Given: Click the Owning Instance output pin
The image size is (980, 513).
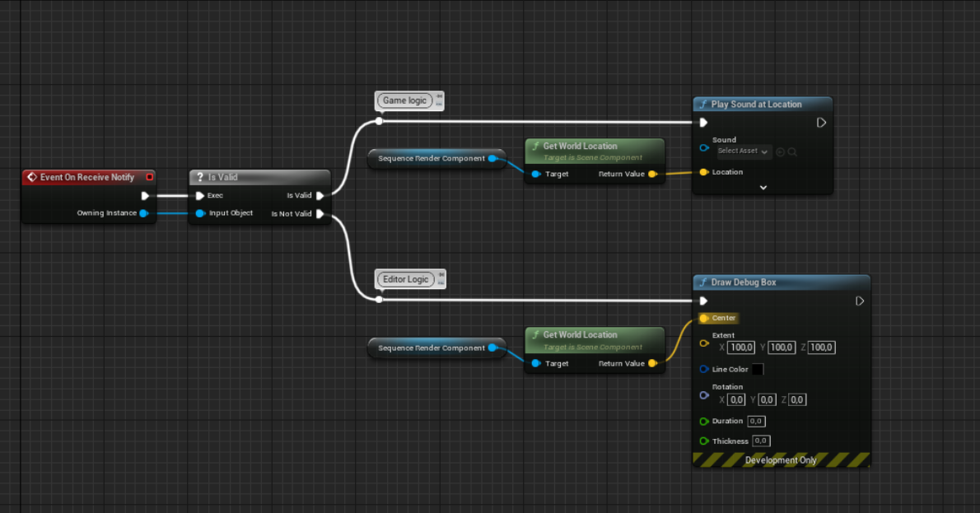Looking at the screenshot, I should point(143,213).
